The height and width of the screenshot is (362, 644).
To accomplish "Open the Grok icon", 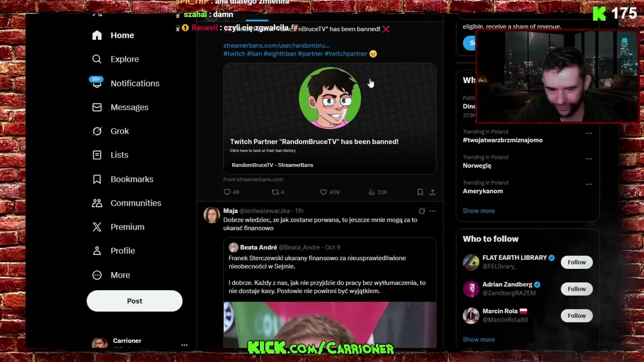I will click(97, 131).
